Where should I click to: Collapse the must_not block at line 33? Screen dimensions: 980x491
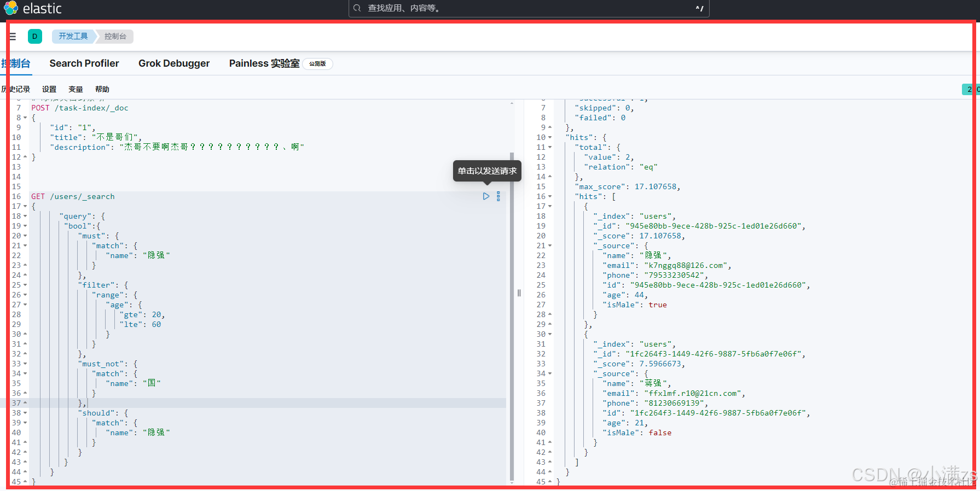coord(25,364)
